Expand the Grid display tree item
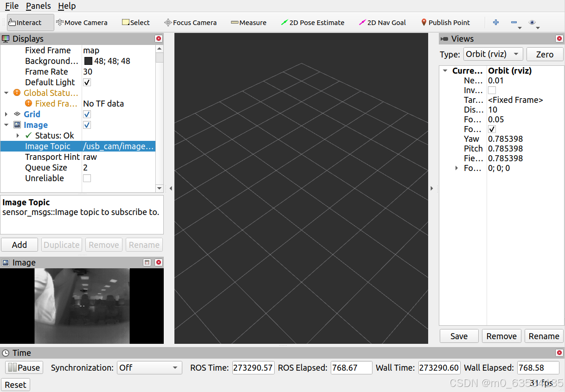Viewport: 565px width, 392px height. pos(6,114)
